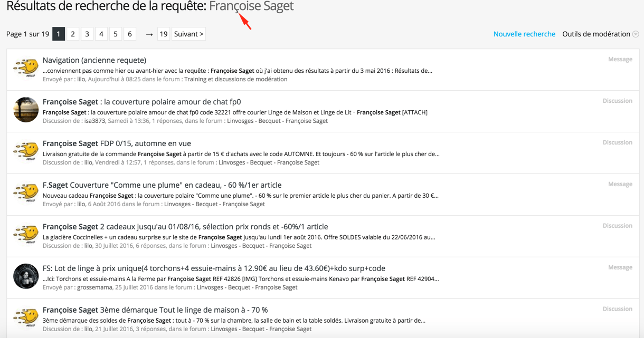Start a Nouvelle recherche

pos(524,34)
